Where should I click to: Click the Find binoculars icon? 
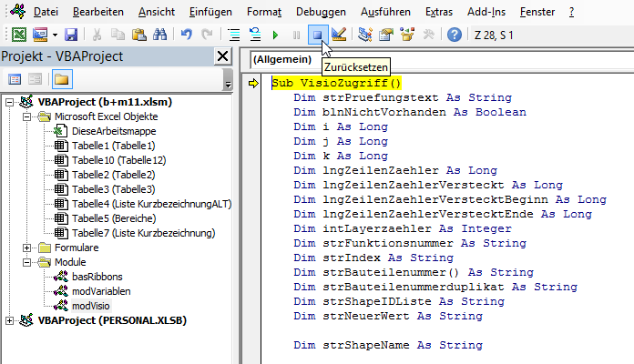click(159, 35)
